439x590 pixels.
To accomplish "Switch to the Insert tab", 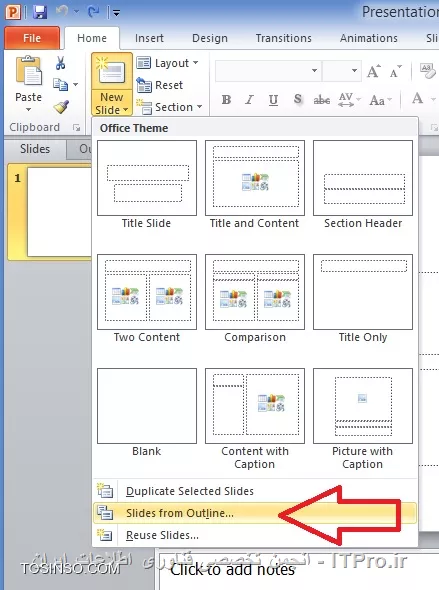I will coord(149,38).
